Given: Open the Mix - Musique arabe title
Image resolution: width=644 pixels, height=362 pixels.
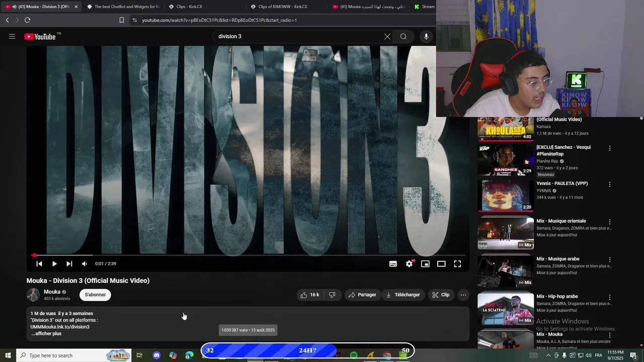Looking at the screenshot, I should coord(557,259).
